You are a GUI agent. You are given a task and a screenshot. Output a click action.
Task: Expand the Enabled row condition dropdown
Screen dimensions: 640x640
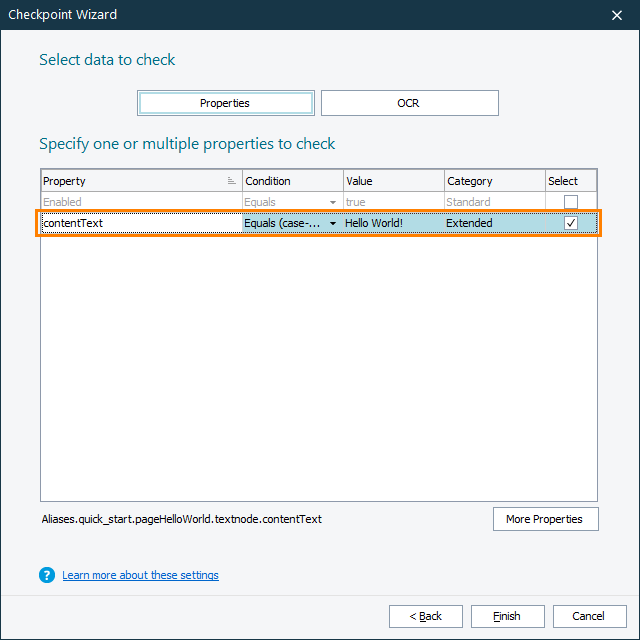point(333,202)
